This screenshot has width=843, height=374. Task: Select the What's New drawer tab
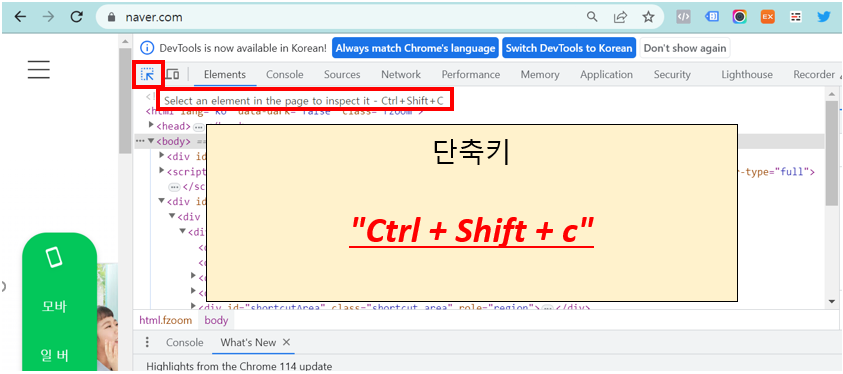click(x=248, y=342)
